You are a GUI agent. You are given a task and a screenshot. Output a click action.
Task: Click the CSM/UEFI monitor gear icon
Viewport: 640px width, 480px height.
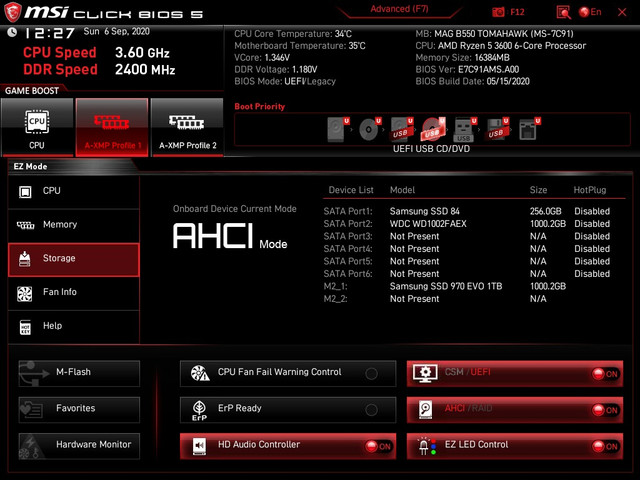point(425,373)
